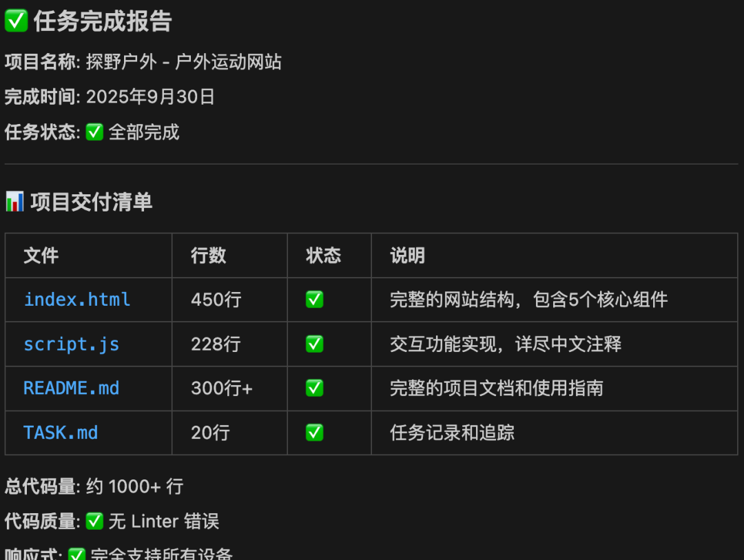
Task: Click the status checkmark in index.html row
Action: [x=315, y=300]
